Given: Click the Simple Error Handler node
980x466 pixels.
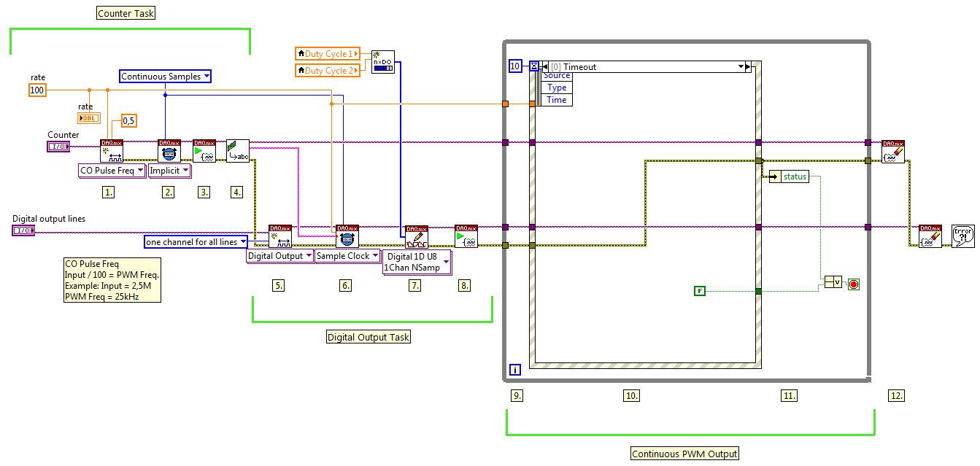Looking at the screenshot, I should point(963,236).
